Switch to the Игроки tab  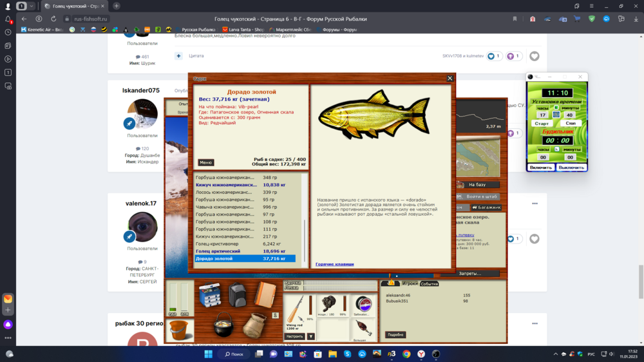(x=410, y=283)
